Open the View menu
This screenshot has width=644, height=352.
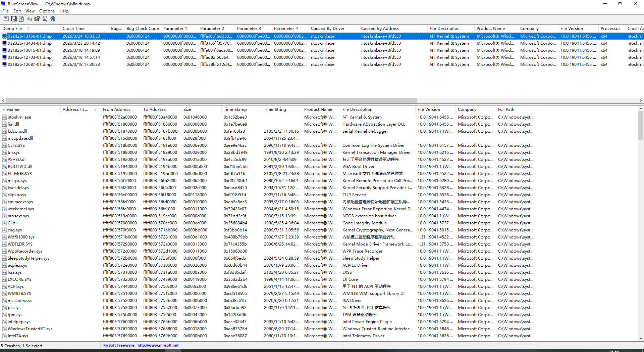pyautogui.click(x=30, y=11)
